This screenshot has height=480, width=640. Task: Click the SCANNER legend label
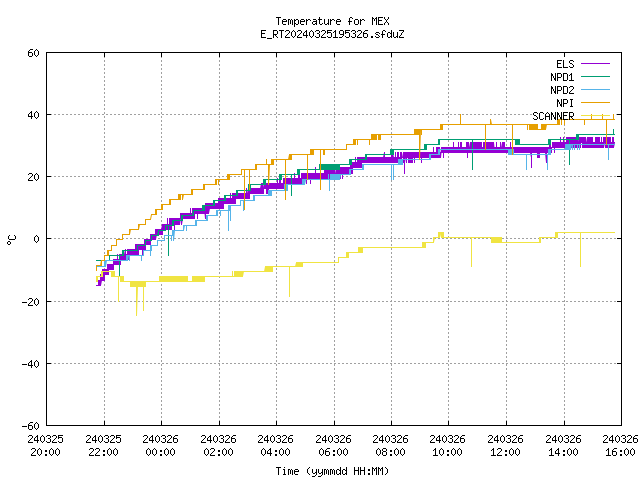click(x=553, y=116)
